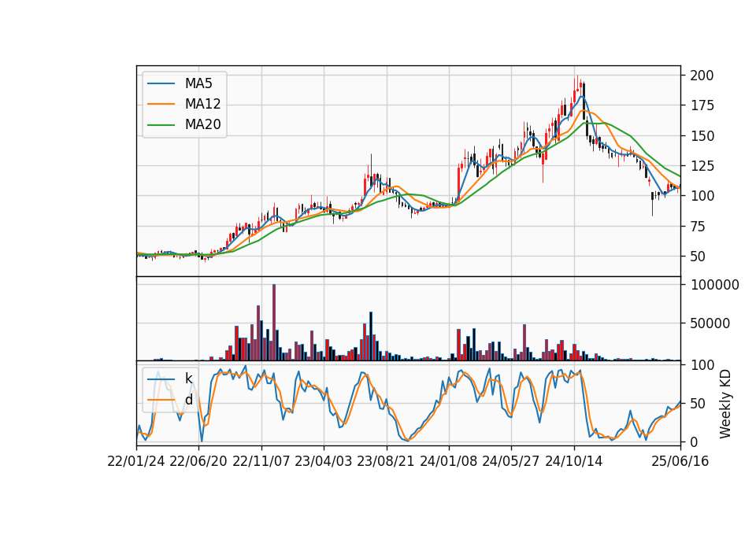Click the Weekly KD axis label
This screenshot has width=756, height=543.
pos(725,404)
